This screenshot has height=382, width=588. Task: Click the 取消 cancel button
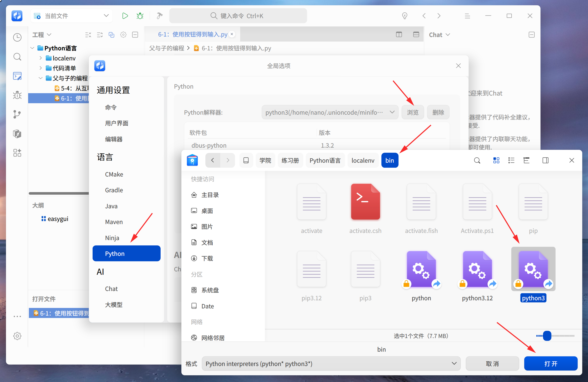pos(492,363)
